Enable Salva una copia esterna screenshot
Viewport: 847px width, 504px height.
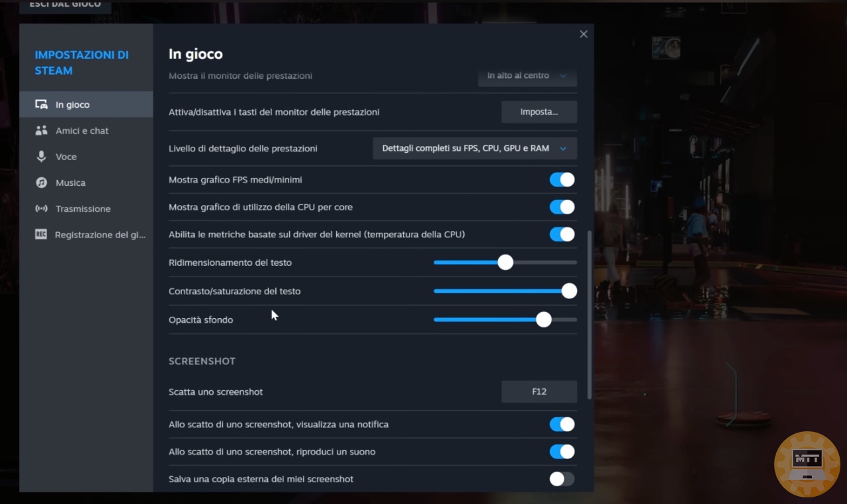[x=562, y=479]
